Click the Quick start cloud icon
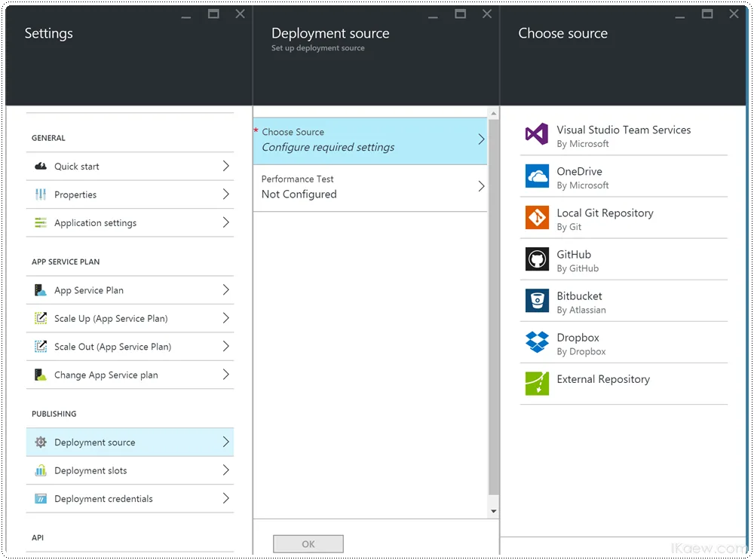This screenshot has height=560, width=754. pyautogui.click(x=41, y=167)
